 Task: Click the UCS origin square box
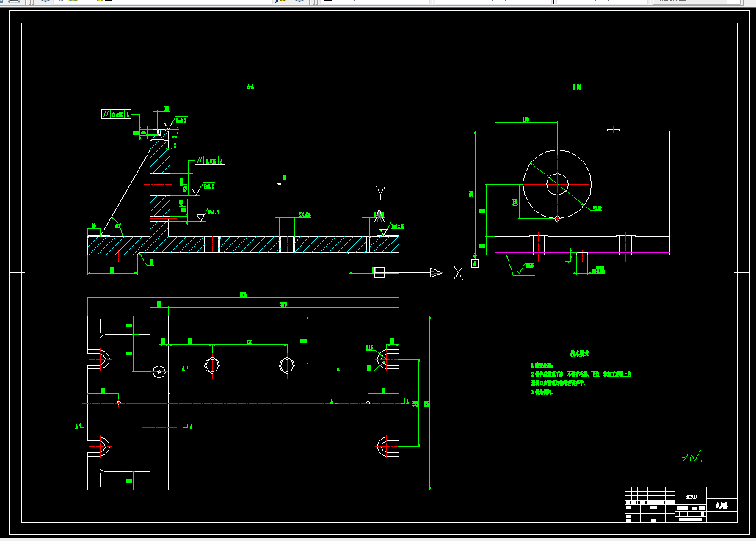(379, 273)
